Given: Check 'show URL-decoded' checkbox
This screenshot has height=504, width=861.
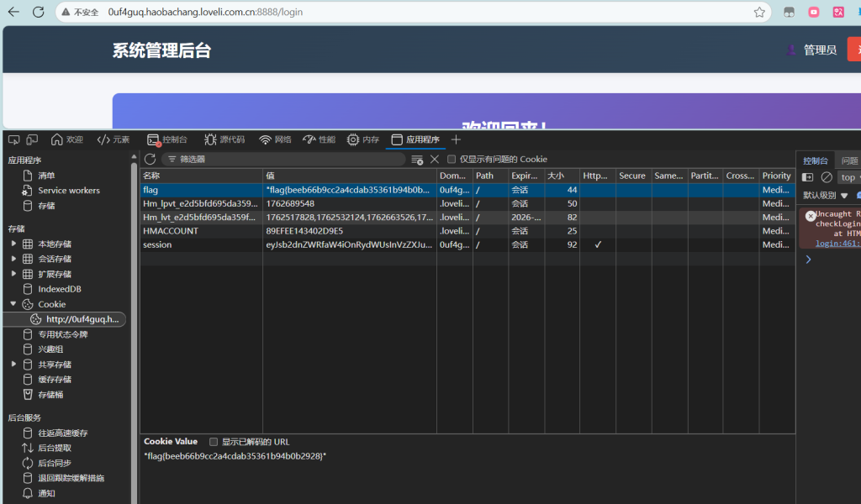Looking at the screenshot, I should click(214, 442).
